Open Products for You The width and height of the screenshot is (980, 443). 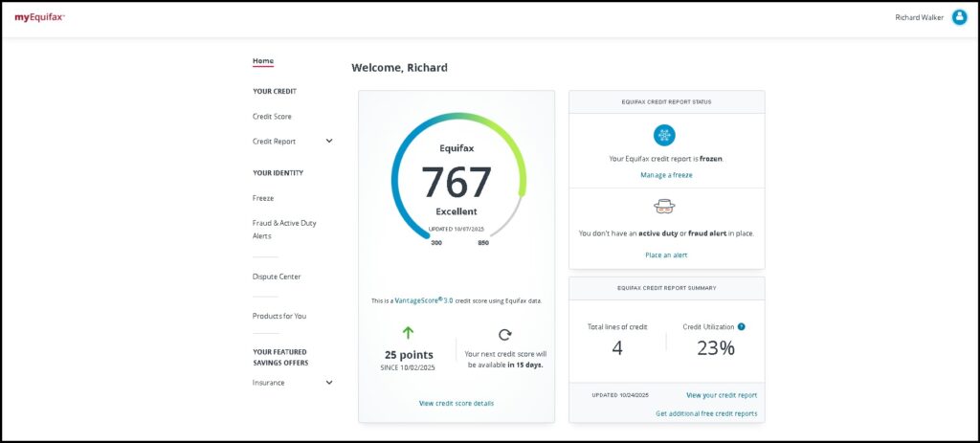pos(279,316)
